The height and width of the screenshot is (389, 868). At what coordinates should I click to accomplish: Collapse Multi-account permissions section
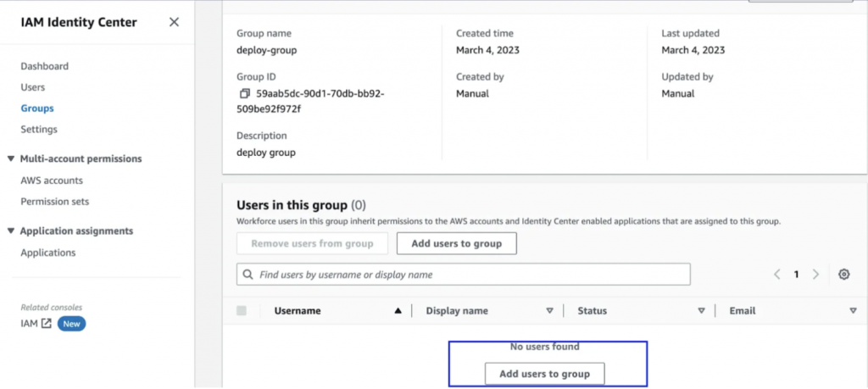click(10, 158)
